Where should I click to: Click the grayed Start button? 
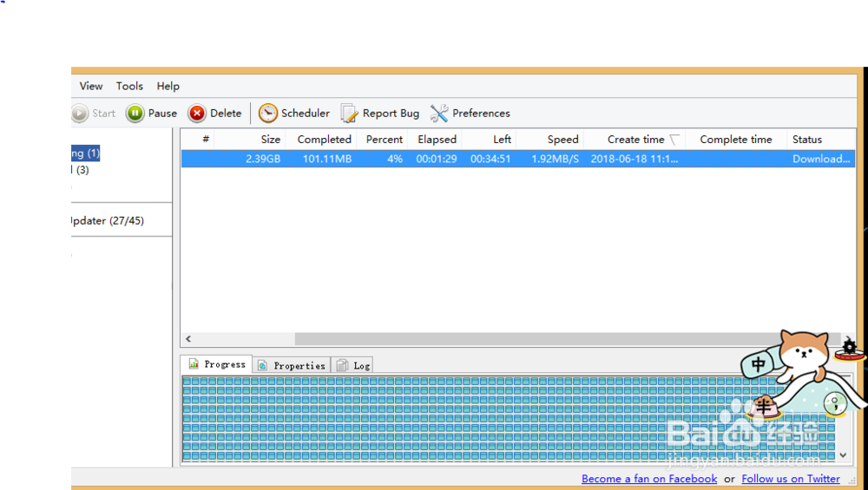pyautogui.click(x=94, y=114)
